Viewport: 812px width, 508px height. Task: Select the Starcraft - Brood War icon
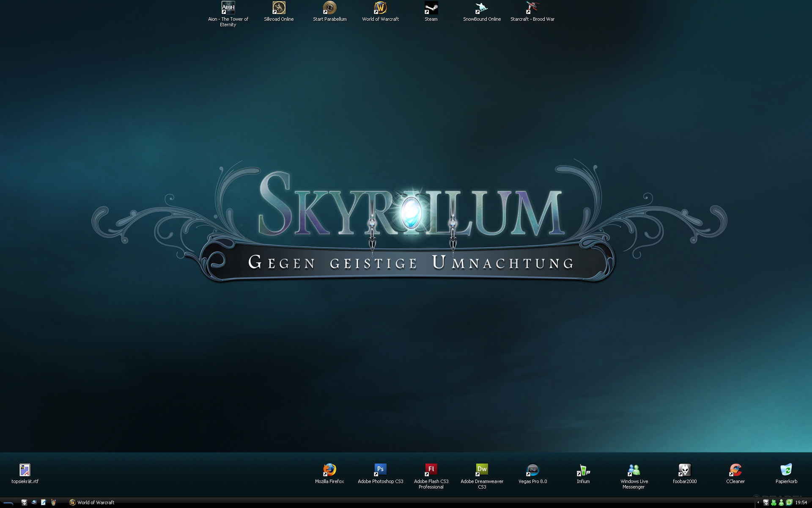[x=532, y=8]
